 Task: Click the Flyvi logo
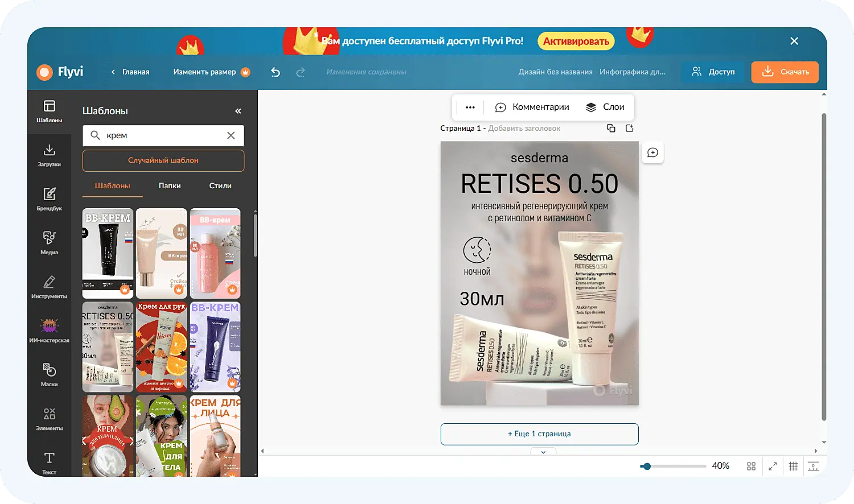coord(60,72)
